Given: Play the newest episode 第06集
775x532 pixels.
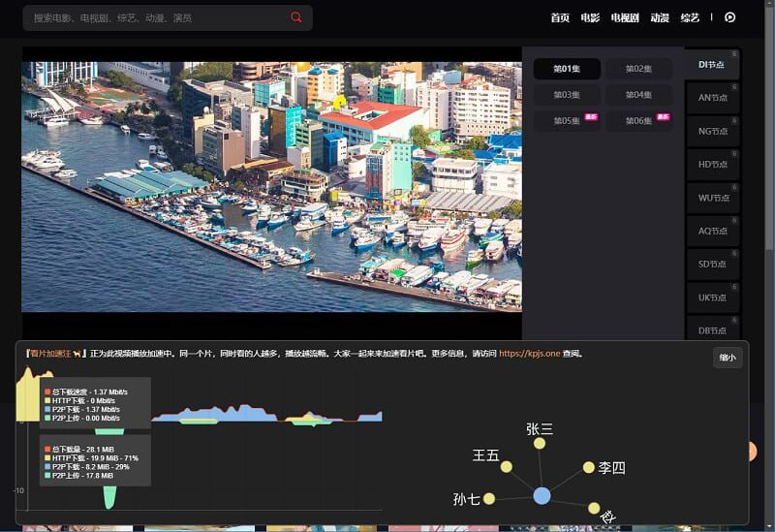Looking at the screenshot, I should [x=638, y=121].
